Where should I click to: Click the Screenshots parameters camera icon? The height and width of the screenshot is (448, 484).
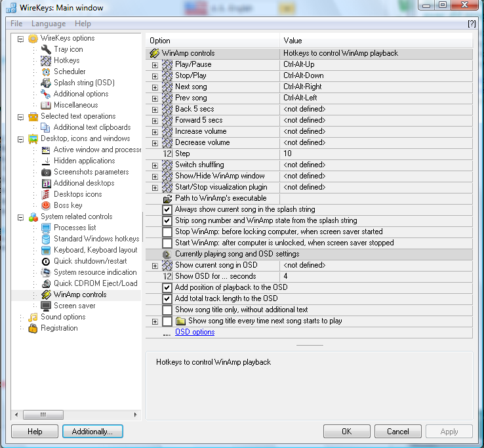tap(46, 172)
